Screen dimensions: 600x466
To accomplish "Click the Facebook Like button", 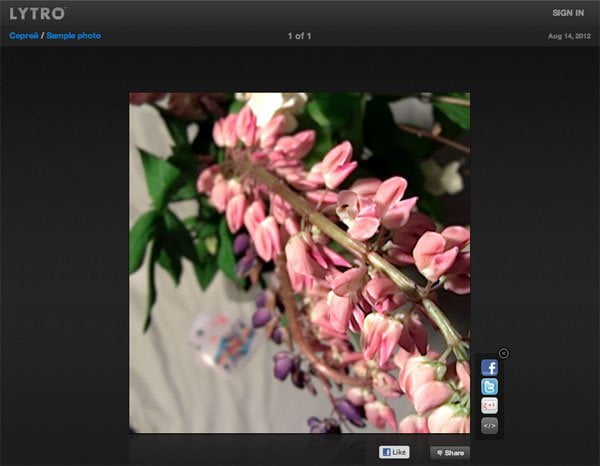I will coord(394,452).
